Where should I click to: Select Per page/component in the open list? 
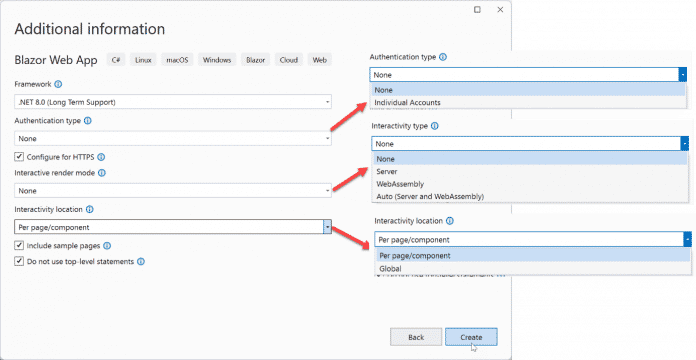(x=533, y=256)
